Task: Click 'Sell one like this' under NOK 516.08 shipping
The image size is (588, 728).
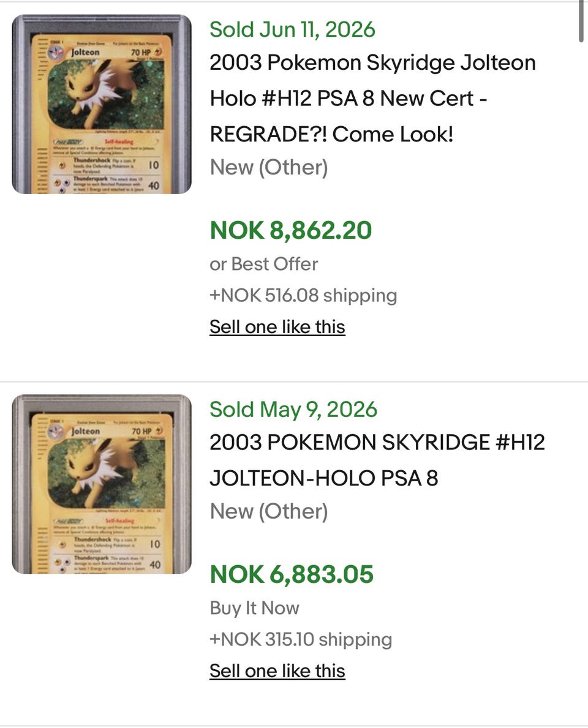Action: tap(277, 327)
